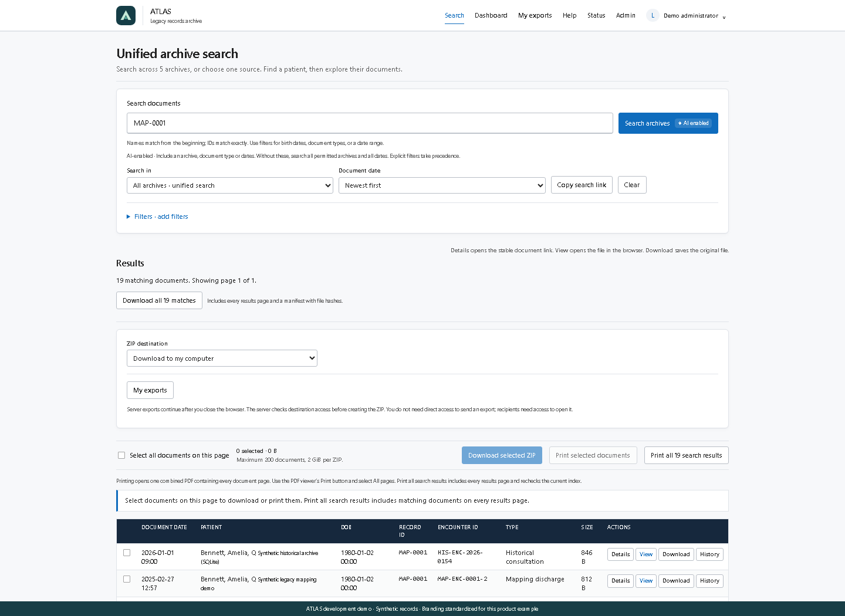The height and width of the screenshot is (616, 845).
Task: Tick the Select all documents on this page checkbox
Action: point(121,455)
